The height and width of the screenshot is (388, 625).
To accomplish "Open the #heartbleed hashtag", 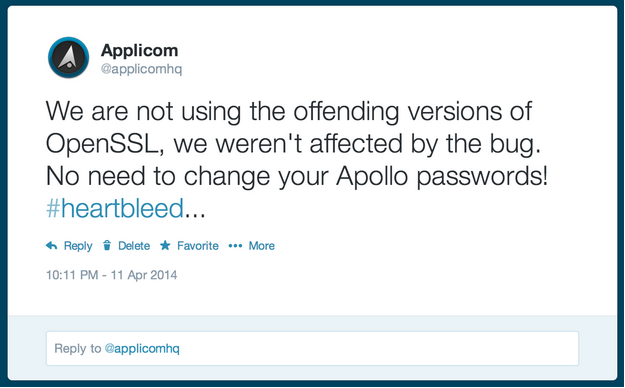I will 115,208.
